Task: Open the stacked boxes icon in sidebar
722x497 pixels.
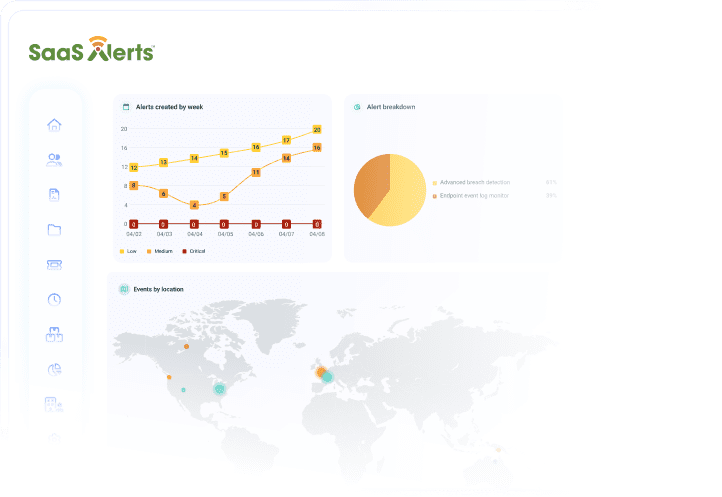Action: click(x=54, y=334)
